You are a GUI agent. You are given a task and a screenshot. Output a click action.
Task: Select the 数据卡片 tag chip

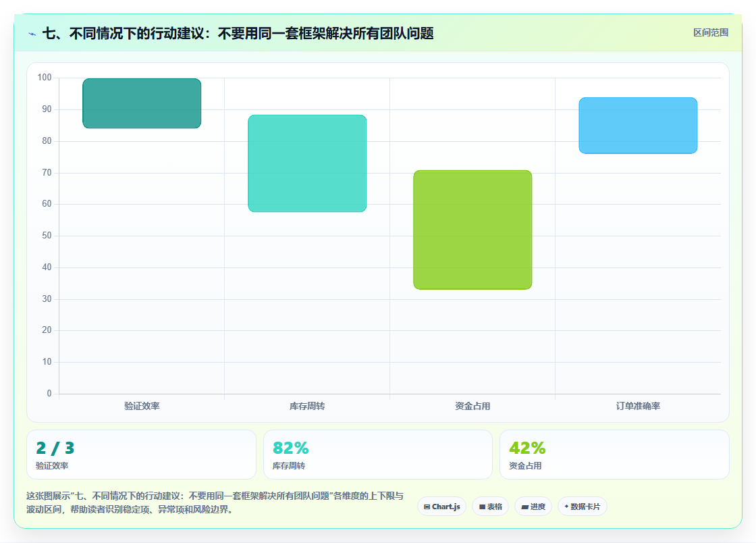583,507
